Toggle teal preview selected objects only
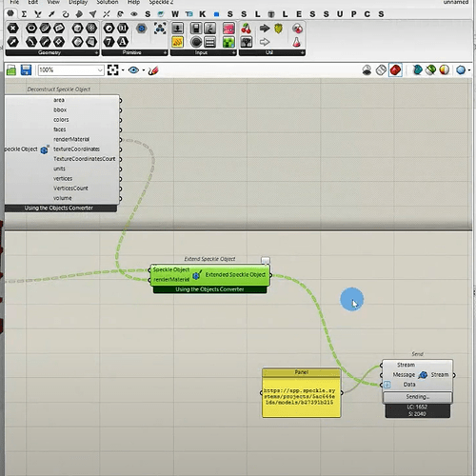The image size is (476, 476). 417,70
